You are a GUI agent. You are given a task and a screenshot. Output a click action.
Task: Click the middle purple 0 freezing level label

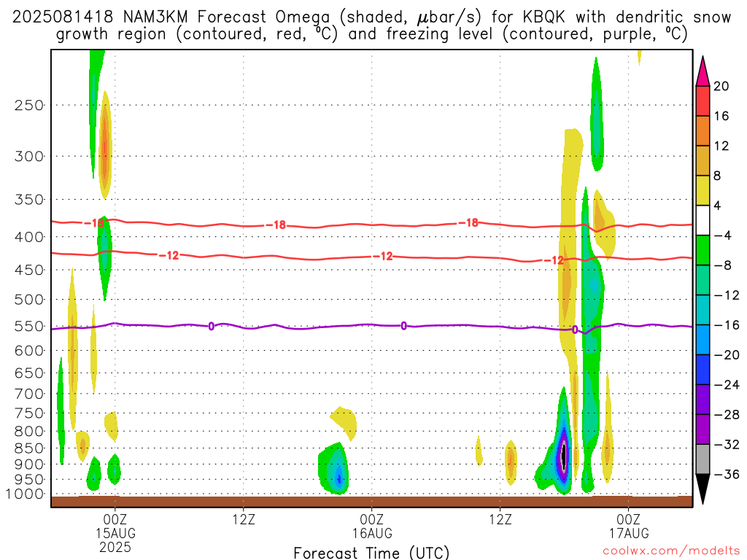[x=404, y=326]
